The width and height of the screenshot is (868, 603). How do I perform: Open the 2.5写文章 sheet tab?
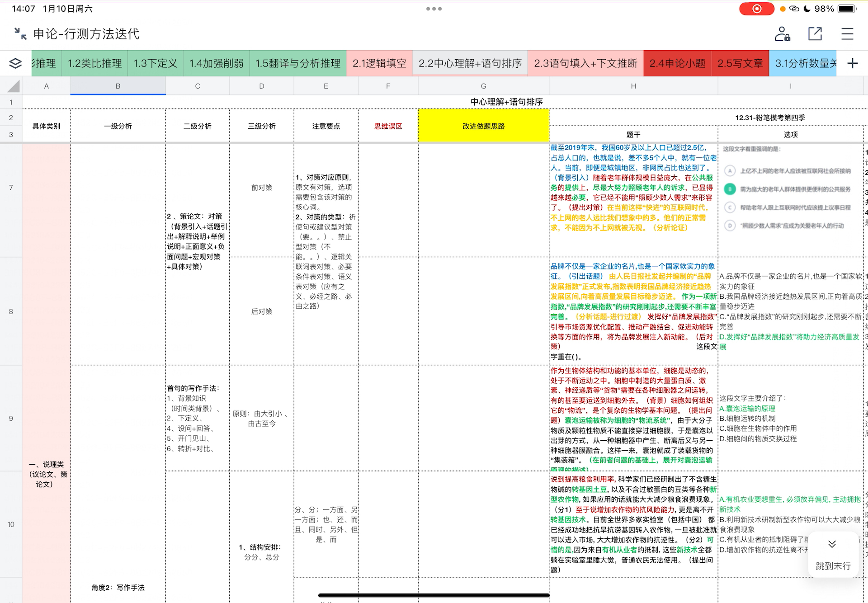point(740,63)
